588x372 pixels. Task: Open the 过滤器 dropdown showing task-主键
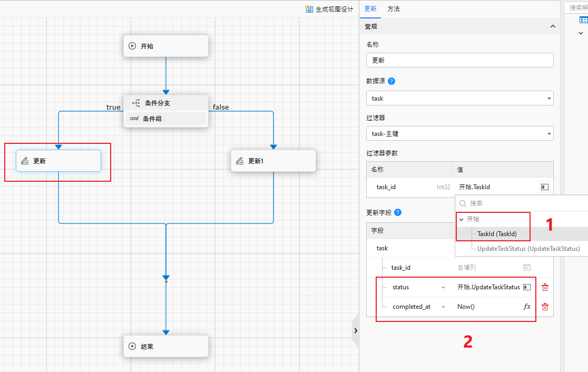(460, 133)
